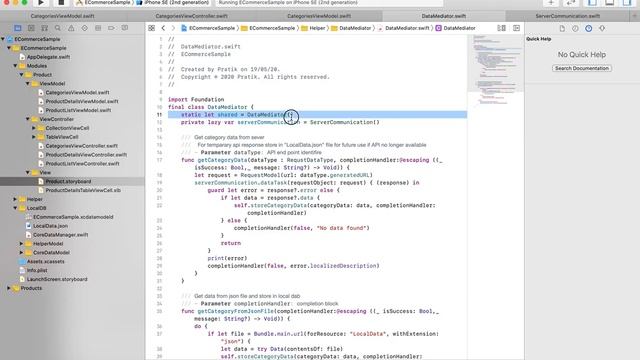640x360 pixels.
Task: Expand the HelperModel folder
Action: coord(21,244)
